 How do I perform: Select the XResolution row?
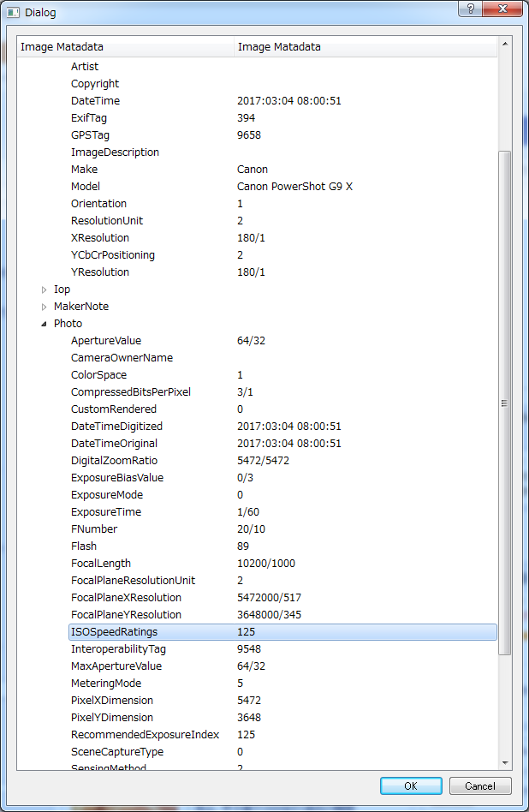[282, 237]
